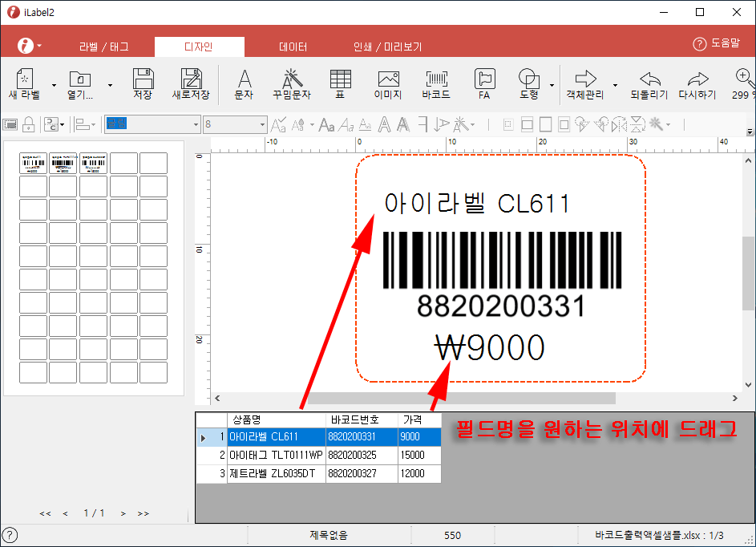Apply bold Aa text style

coord(327,125)
